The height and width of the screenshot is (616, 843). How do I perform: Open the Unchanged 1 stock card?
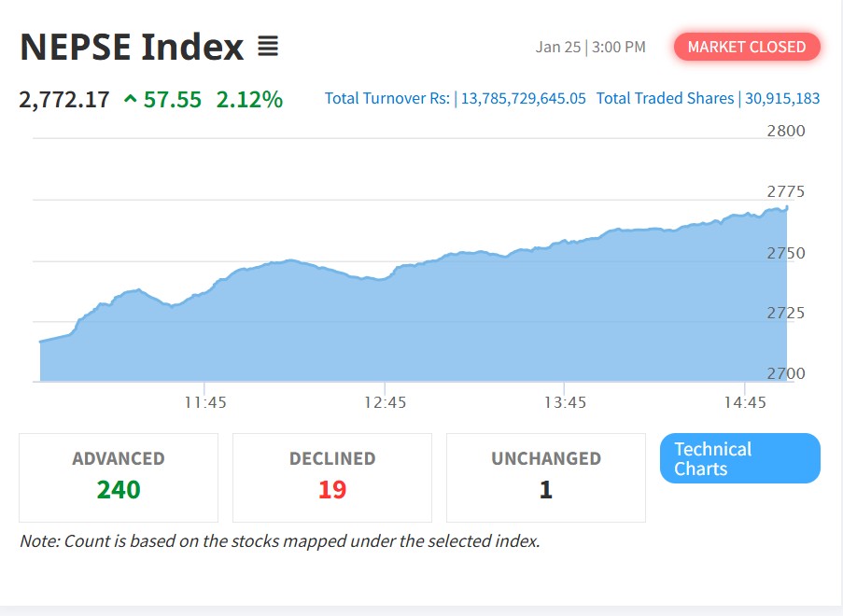tap(546, 477)
